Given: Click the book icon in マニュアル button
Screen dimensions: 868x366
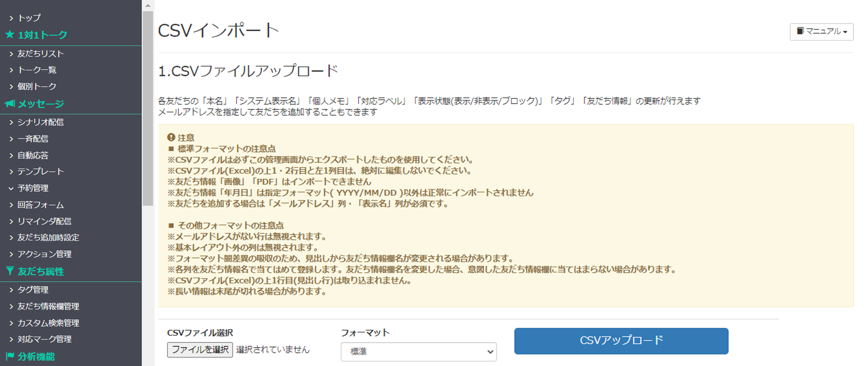Looking at the screenshot, I should (x=800, y=31).
